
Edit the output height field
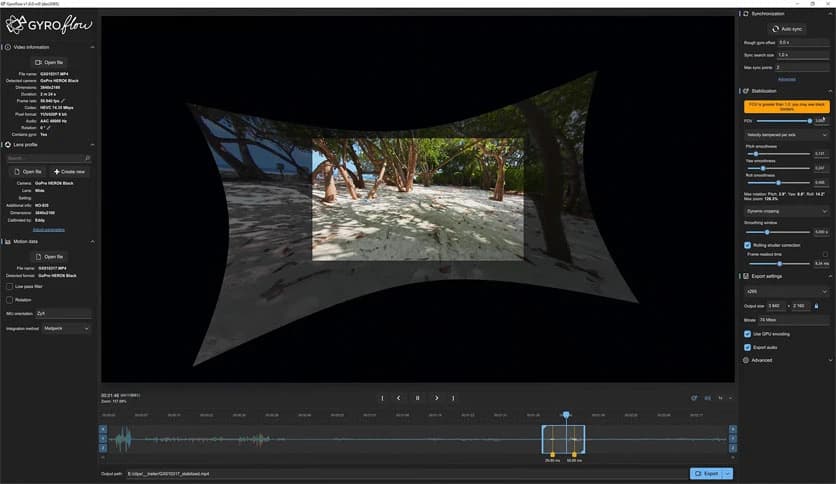[801, 306]
